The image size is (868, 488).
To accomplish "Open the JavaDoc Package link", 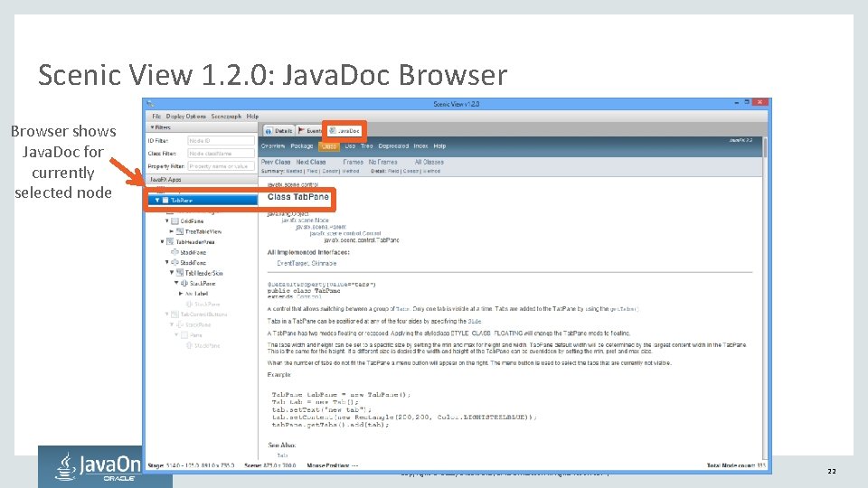I will point(302,146).
